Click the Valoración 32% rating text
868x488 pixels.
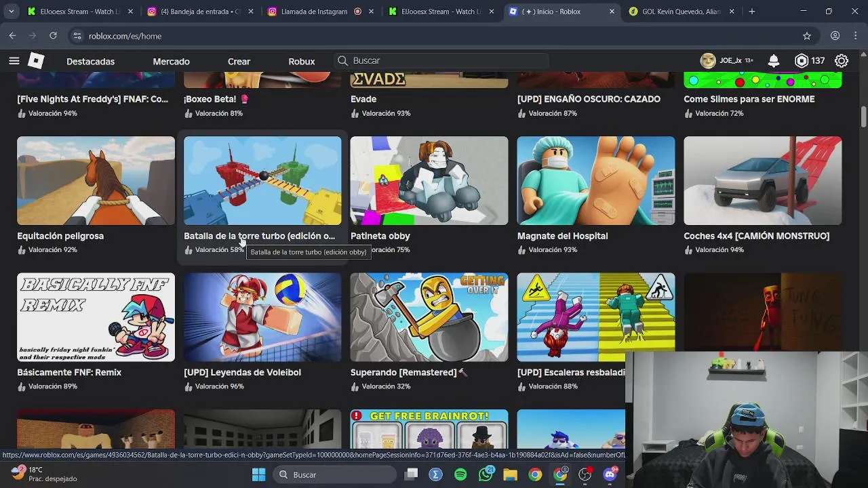(386, 386)
